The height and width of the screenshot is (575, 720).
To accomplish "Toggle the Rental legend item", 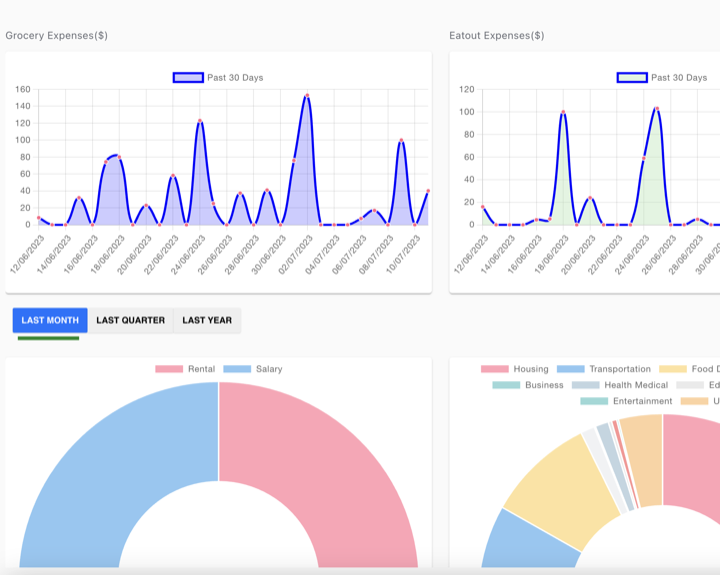I will pyautogui.click(x=185, y=369).
